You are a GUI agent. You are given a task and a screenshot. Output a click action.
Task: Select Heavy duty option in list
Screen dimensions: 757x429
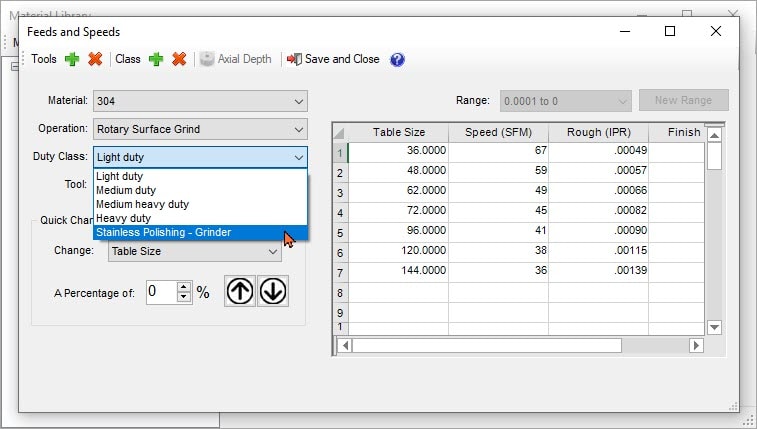pyautogui.click(x=124, y=218)
